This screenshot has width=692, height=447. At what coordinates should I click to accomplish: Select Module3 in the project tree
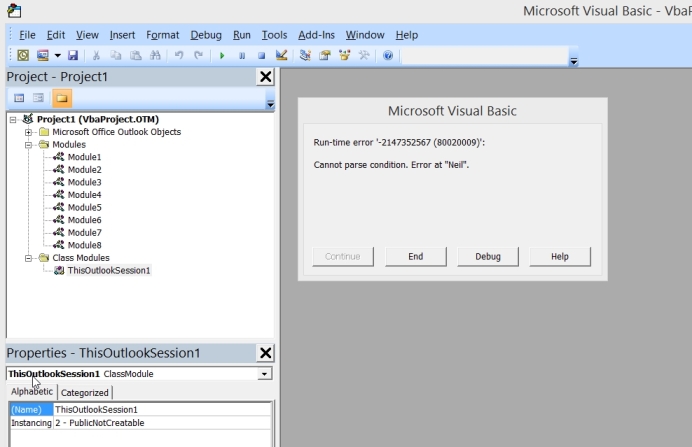coord(84,182)
